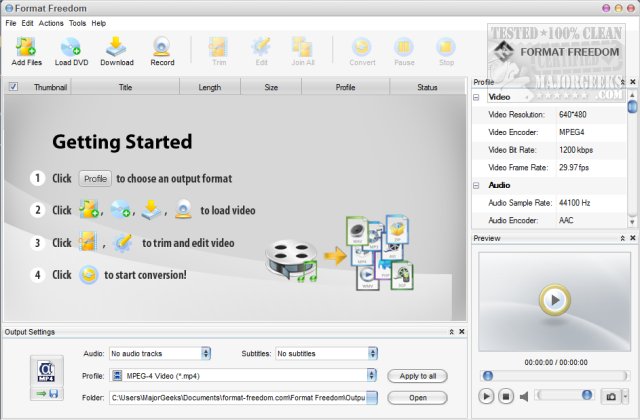Click the MPEG4 video encoder value
This screenshot has height=420, width=640.
tap(571, 132)
